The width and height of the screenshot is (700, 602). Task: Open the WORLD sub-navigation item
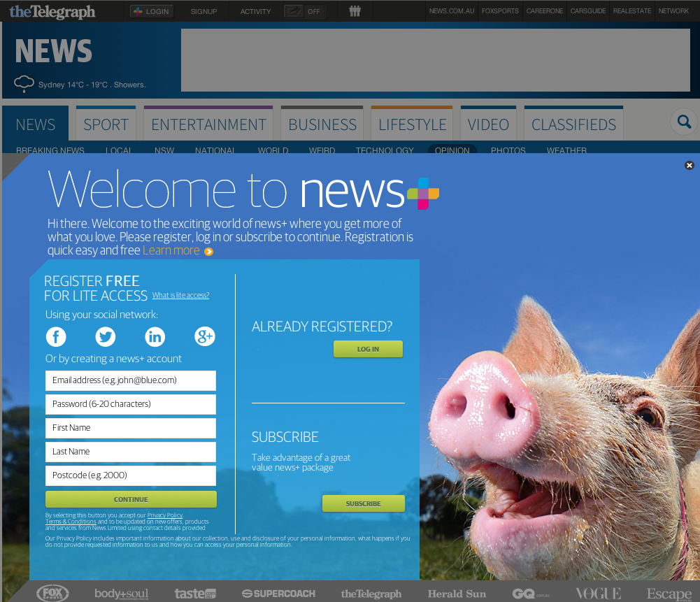pos(273,150)
